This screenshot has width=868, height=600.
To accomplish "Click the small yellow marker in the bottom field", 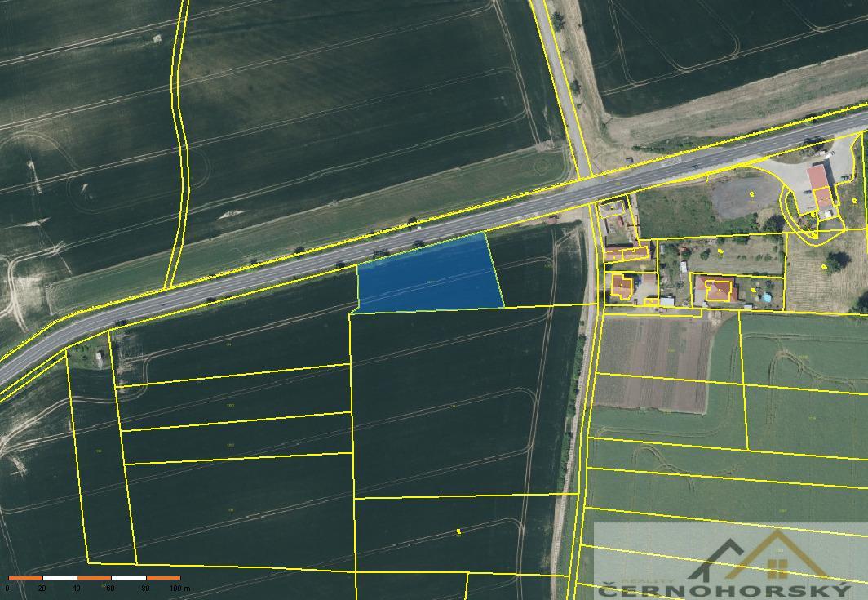I will coord(458,531).
